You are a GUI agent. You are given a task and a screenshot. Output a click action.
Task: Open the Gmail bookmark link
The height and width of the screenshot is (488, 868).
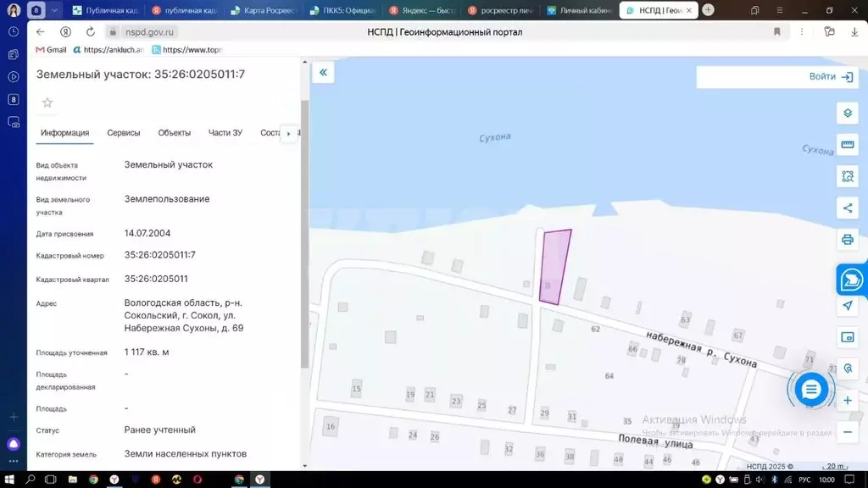pos(51,49)
